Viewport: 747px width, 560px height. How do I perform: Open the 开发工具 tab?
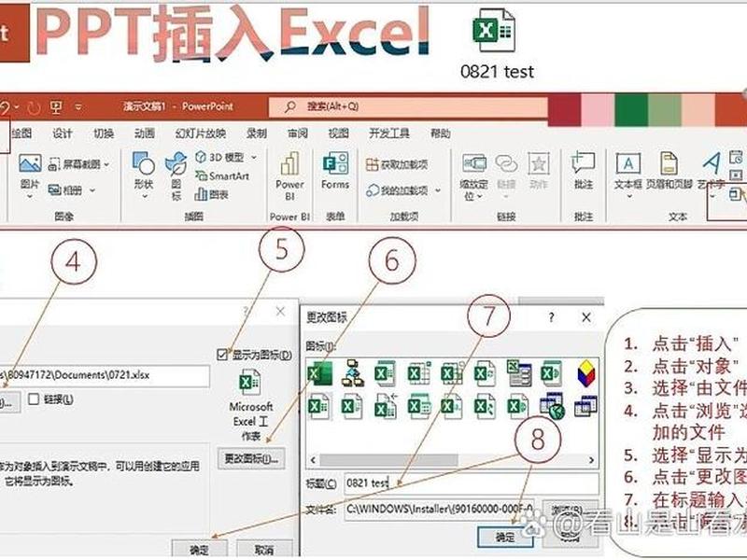click(x=389, y=133)
